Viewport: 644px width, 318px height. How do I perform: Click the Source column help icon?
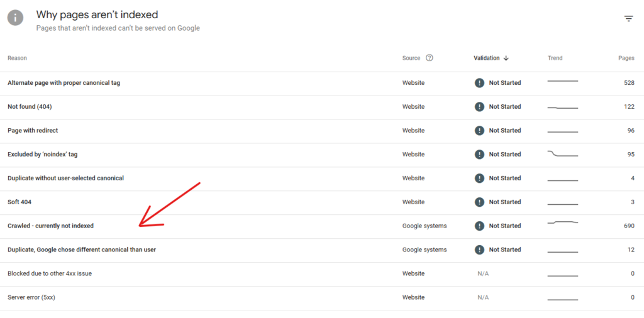(x=430, y=58)
